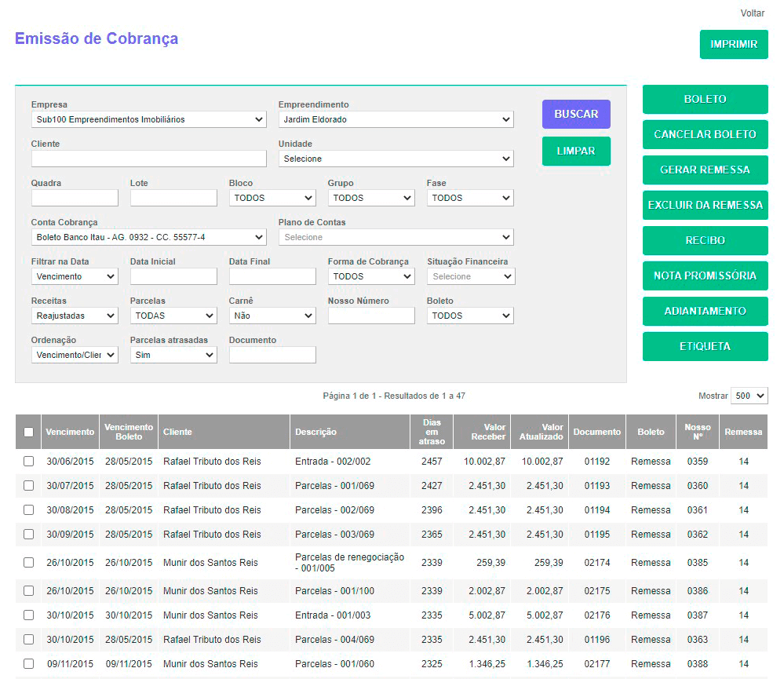Click the ETIQUETA button
This screenshot has width=784, height=679.
click(705, 347)
